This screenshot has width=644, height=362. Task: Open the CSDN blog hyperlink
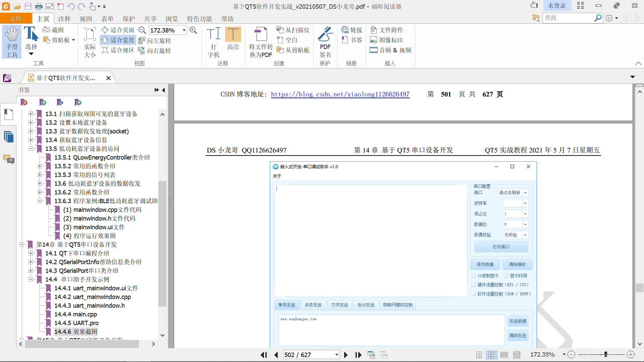click(340, 95)
